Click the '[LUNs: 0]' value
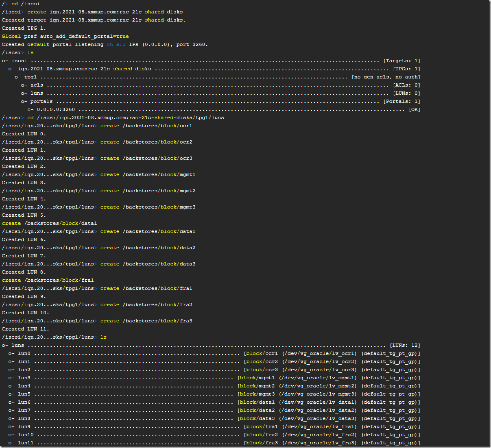Image resolution: width=491 pixels, height=448 pixels. [406, 93]
